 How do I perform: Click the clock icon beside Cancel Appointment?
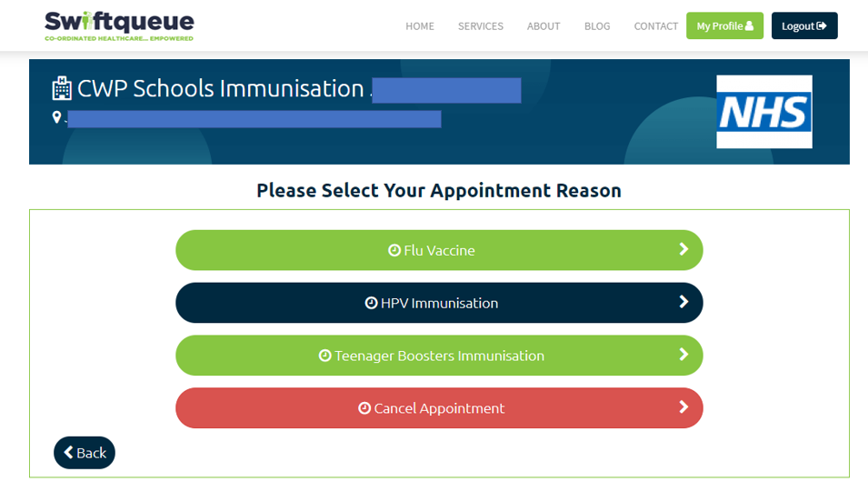(364, 408)
